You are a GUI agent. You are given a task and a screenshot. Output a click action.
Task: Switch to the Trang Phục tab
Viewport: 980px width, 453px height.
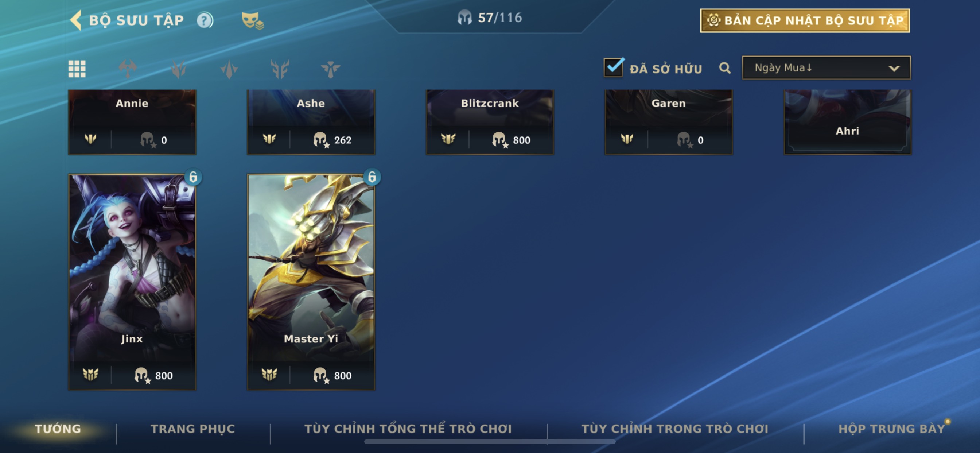(x=193, y=429)
